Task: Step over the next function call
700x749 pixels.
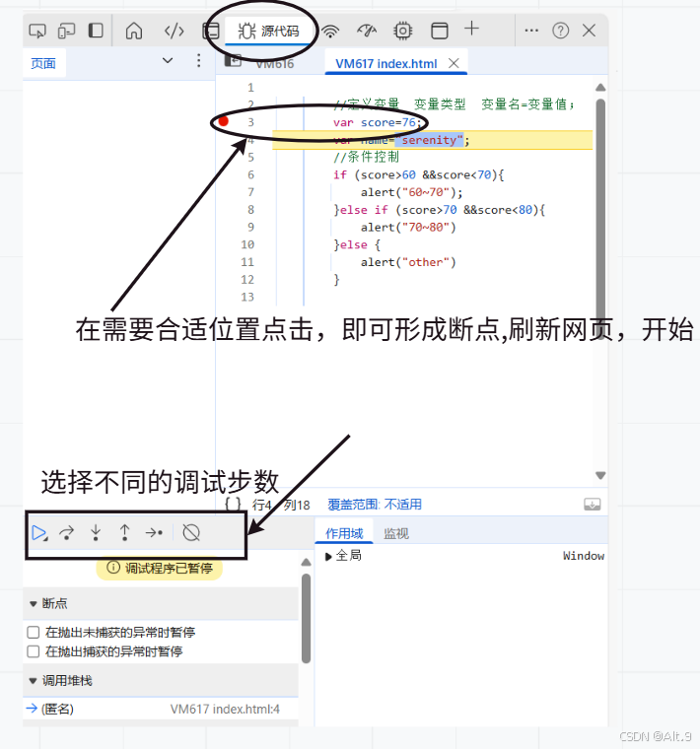Action: coord(67,532)
